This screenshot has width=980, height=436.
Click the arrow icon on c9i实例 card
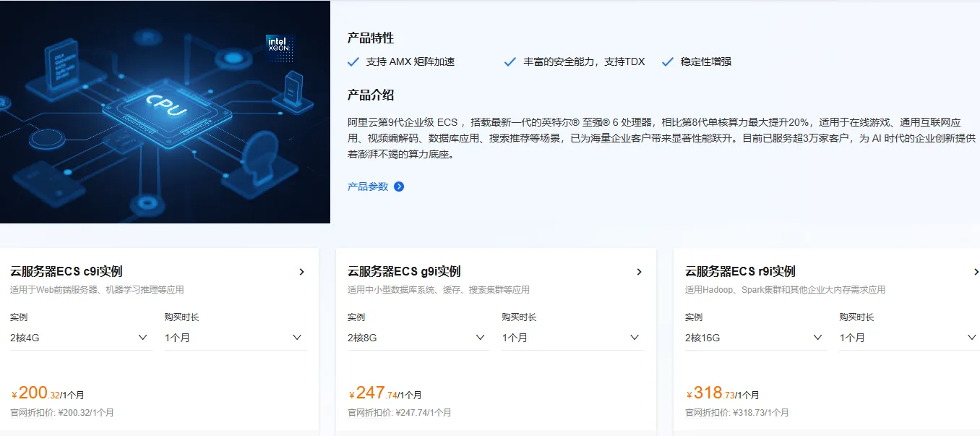301,272
